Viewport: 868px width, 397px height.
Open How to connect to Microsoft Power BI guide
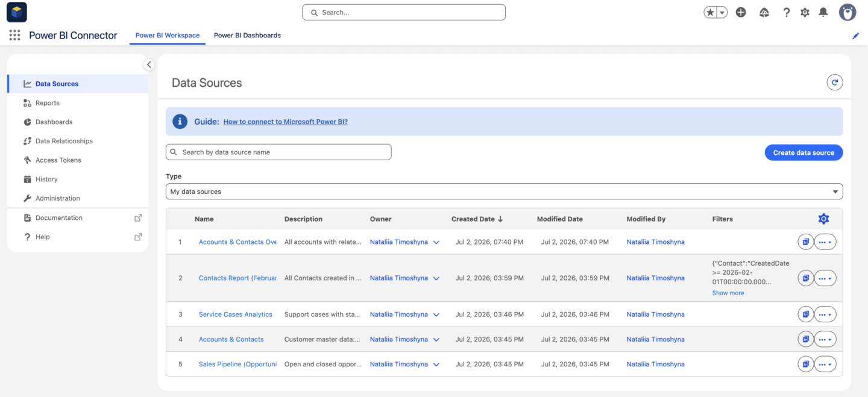[x=285, y=122]
